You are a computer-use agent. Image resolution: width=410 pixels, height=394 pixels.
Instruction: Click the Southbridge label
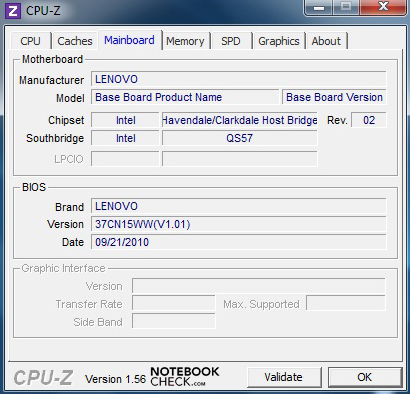coord(55,138)
